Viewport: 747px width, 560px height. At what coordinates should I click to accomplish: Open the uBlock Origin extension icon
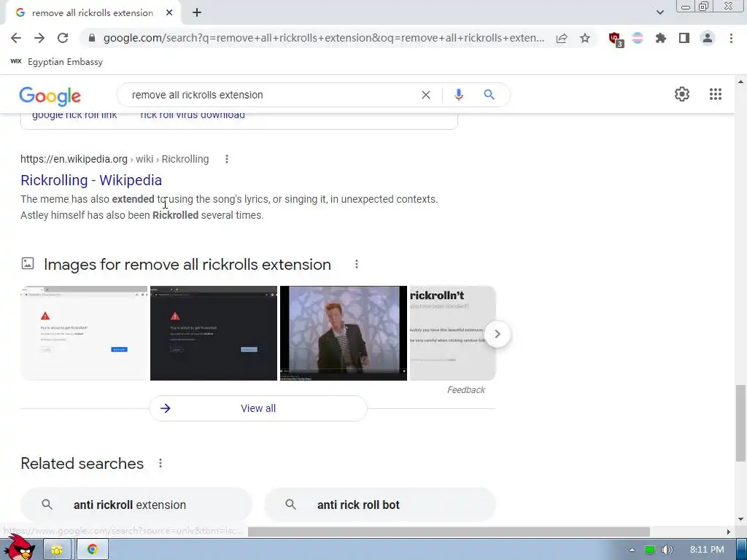[616, 39]
